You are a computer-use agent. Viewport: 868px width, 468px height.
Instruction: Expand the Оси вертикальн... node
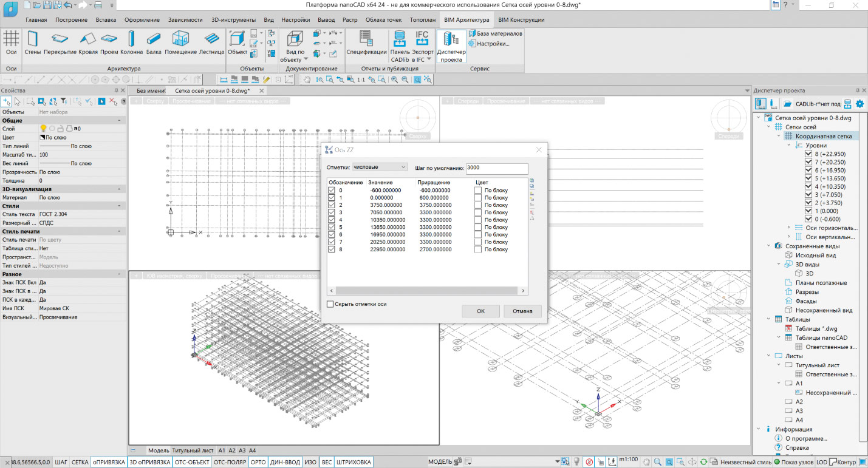pos(789,237)
